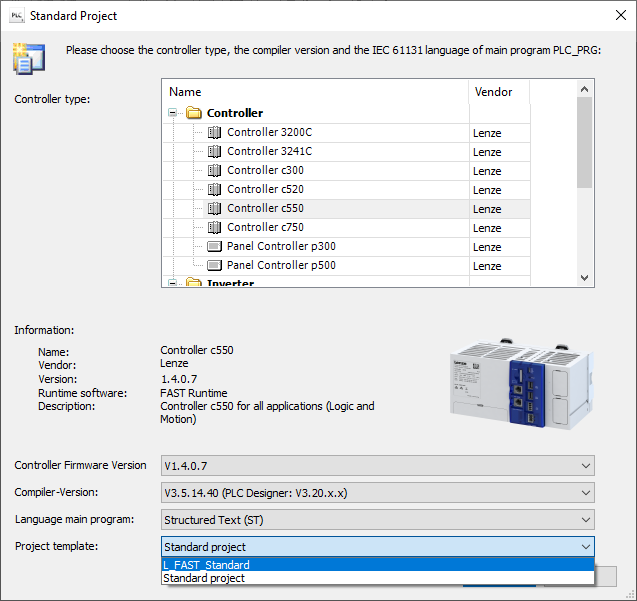This screenshot has height=601, width=637.
Task: Click the Controller 3200C device icon
Action: click(214, 132)
